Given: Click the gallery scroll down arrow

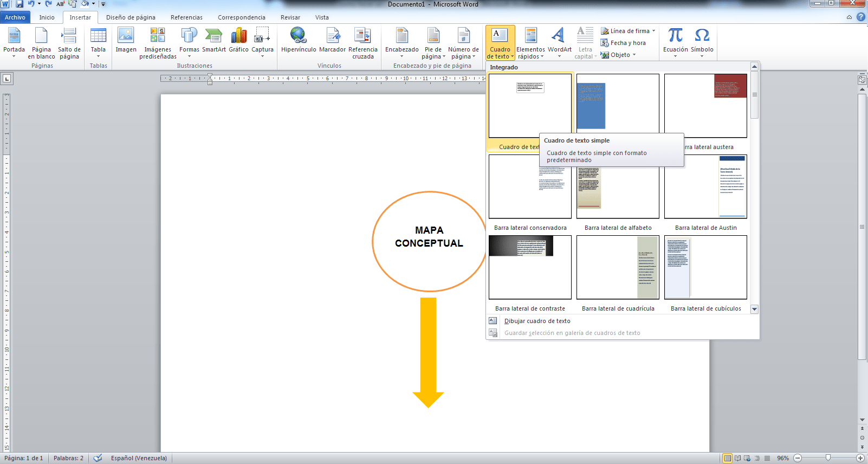Looking at the screenshot, I should pos(754,309).
